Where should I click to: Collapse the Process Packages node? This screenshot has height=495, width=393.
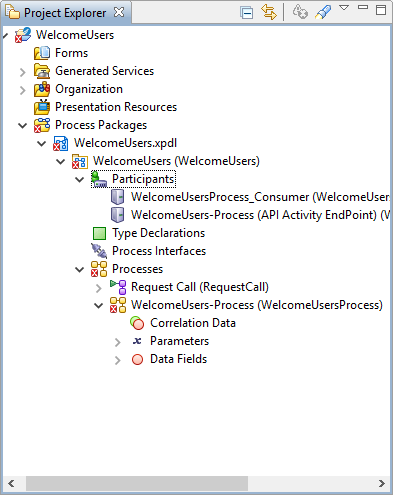pos(22,126)
